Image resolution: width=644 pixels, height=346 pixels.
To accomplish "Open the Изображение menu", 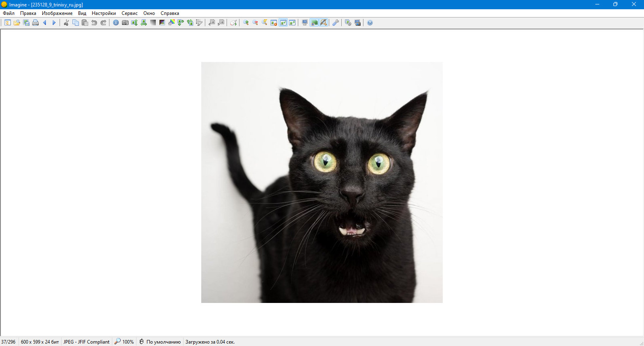I will click(57, 13).
